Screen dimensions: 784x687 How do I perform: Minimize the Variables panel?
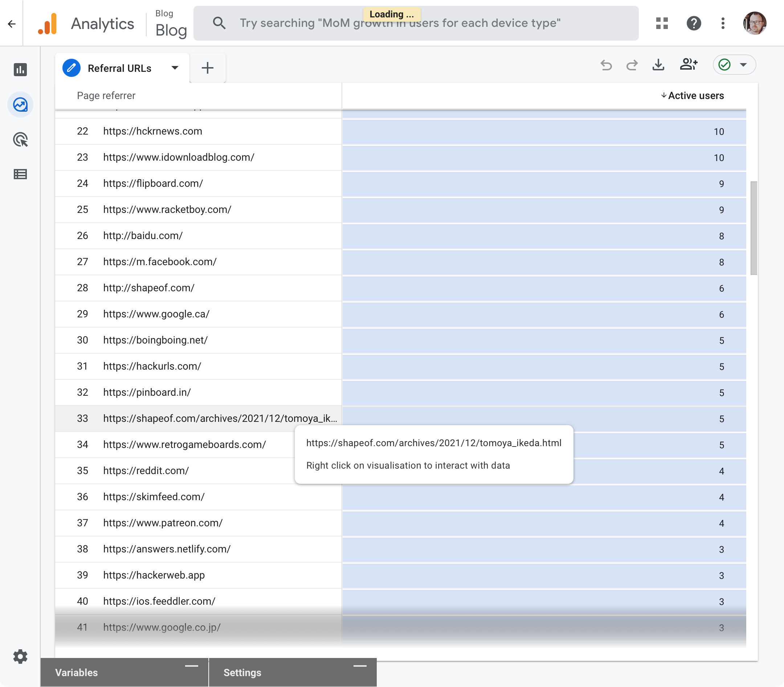coord(191,666)
